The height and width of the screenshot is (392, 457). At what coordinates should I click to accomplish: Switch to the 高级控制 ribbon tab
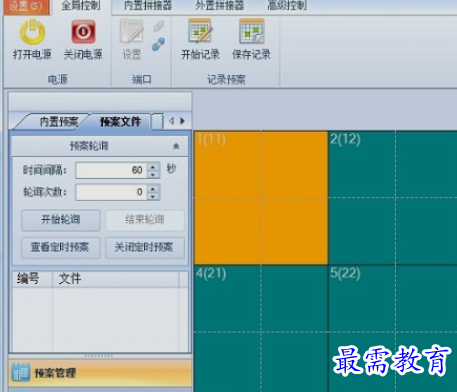(287, 6)
